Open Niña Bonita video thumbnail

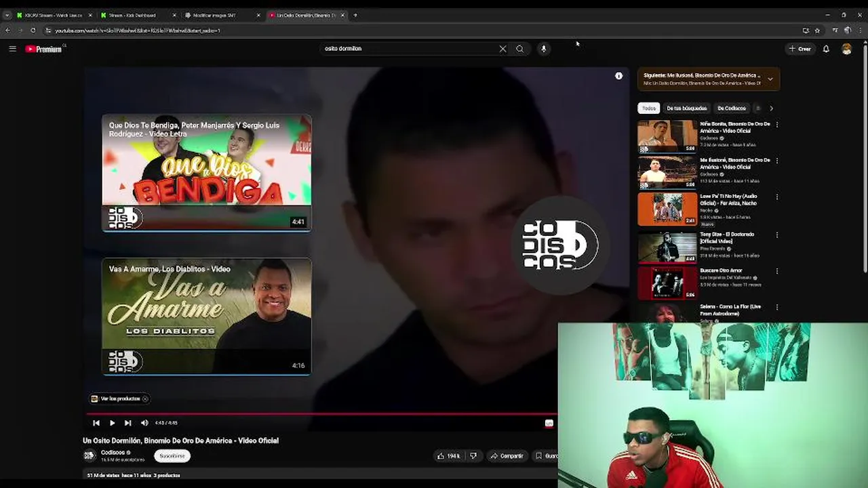(x=667, y=136)
